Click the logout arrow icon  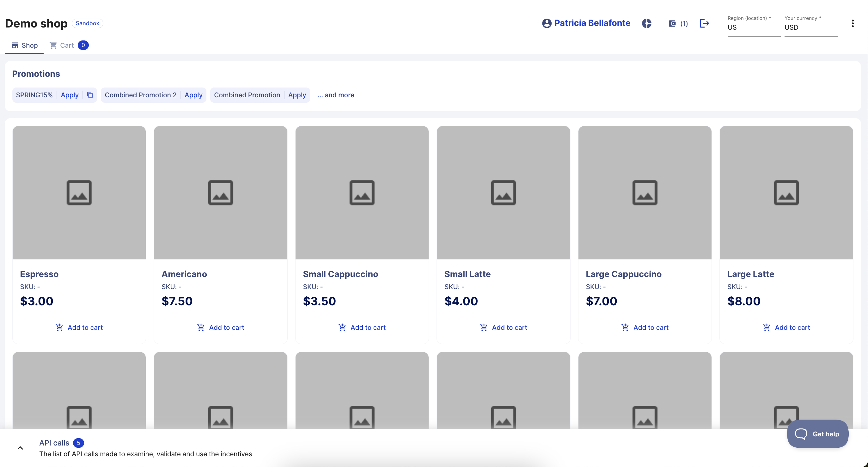point(704,23)
